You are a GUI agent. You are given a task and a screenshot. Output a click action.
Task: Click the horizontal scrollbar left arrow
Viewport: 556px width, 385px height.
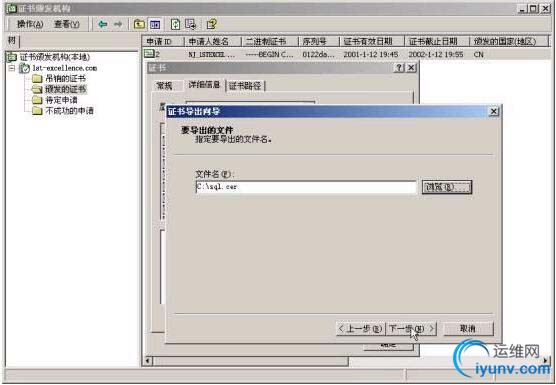[148, 361]
